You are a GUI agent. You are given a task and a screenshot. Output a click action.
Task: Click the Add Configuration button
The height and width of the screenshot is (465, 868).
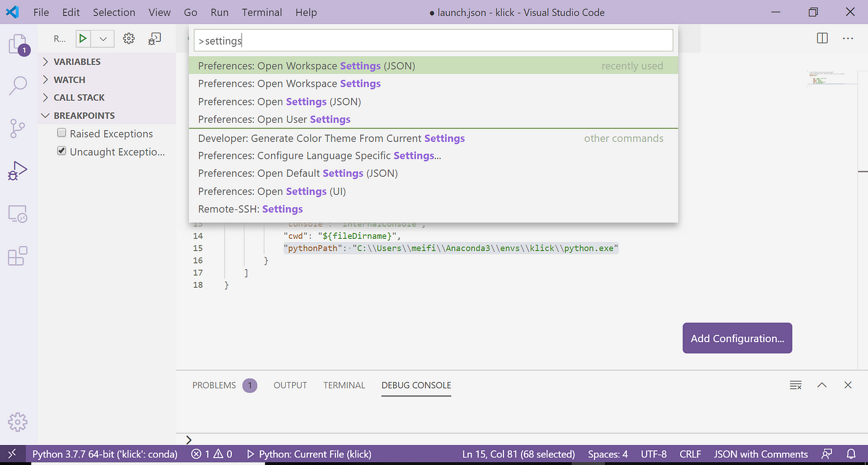click(x=737, y=338)
